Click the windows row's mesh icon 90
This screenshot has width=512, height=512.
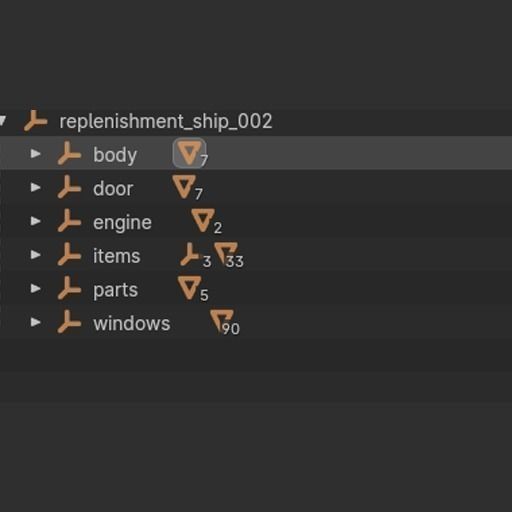click(x=225, y=322)
